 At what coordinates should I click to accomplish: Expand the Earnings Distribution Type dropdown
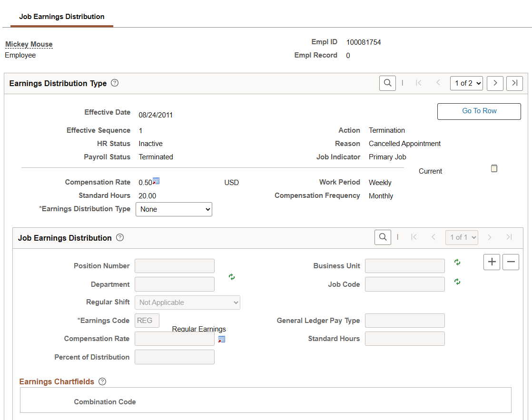tap(174, 209)
